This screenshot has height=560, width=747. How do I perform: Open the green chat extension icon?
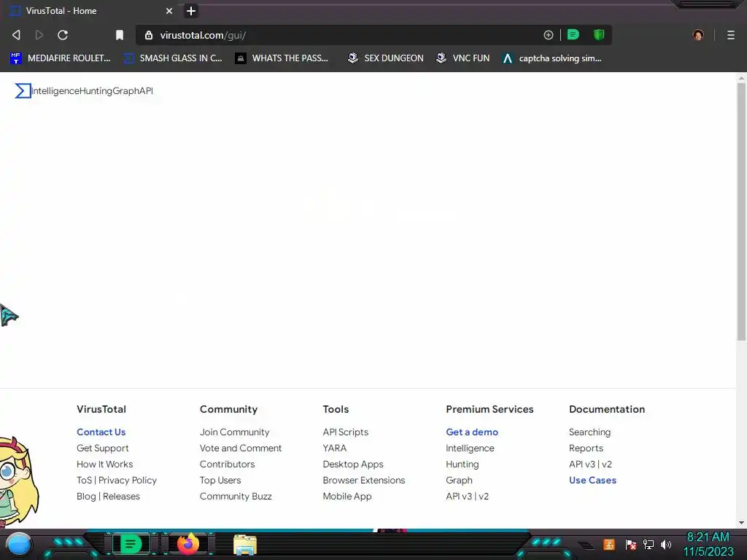tap(573, 34)
